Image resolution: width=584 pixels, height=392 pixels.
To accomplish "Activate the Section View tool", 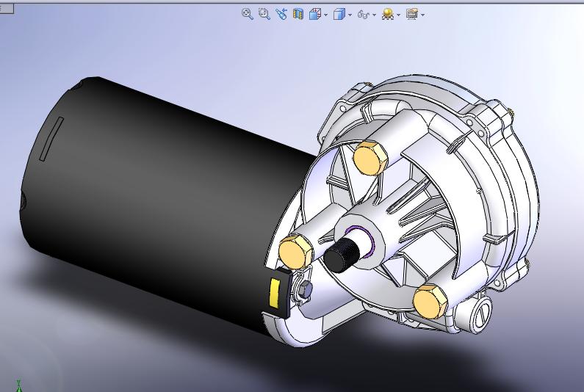I will [x=298, y=14].
